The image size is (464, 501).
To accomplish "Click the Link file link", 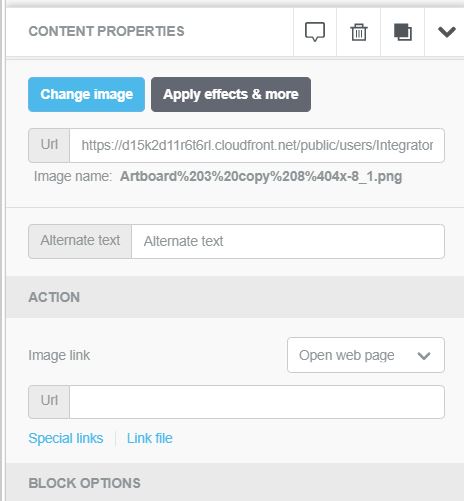I will coord(150,438).
